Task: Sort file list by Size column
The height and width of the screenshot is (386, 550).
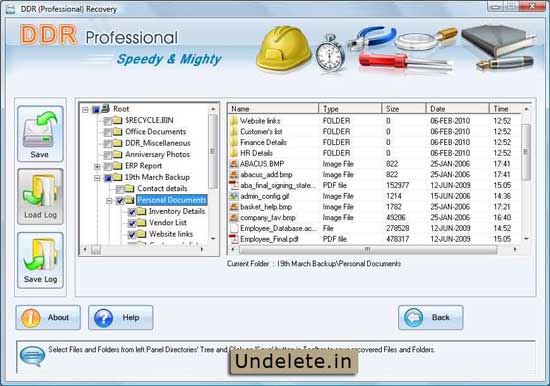Action: click(403, 109)
